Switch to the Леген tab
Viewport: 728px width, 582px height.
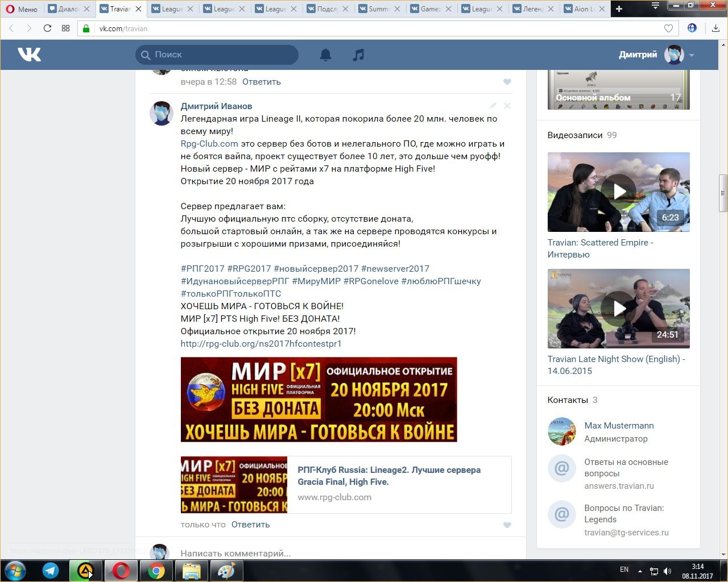click(x=533, y=9)
